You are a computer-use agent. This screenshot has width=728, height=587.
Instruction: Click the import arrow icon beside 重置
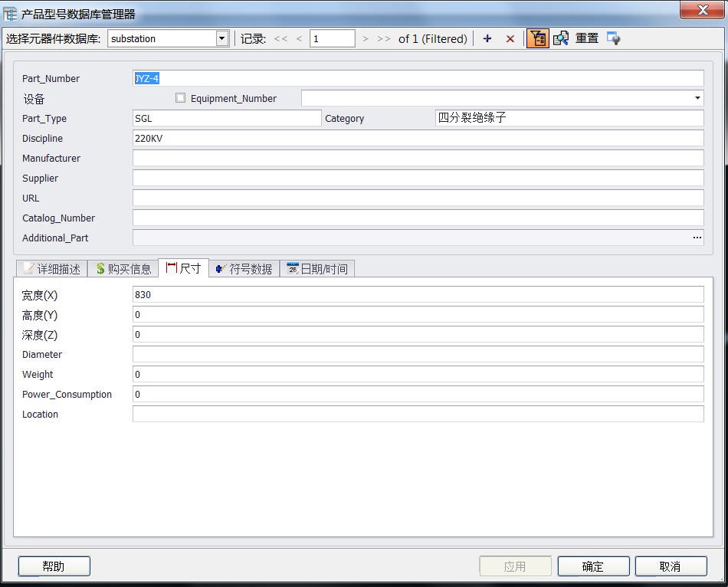(613, 38)
